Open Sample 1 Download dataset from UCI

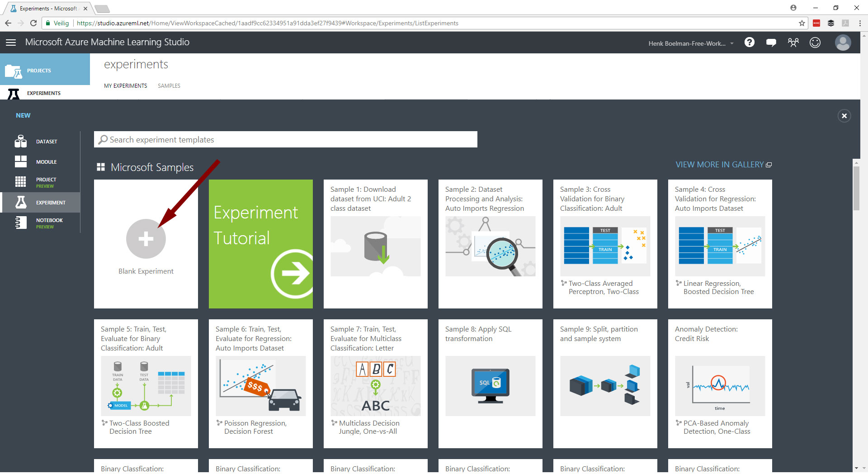tap(376, 244)
